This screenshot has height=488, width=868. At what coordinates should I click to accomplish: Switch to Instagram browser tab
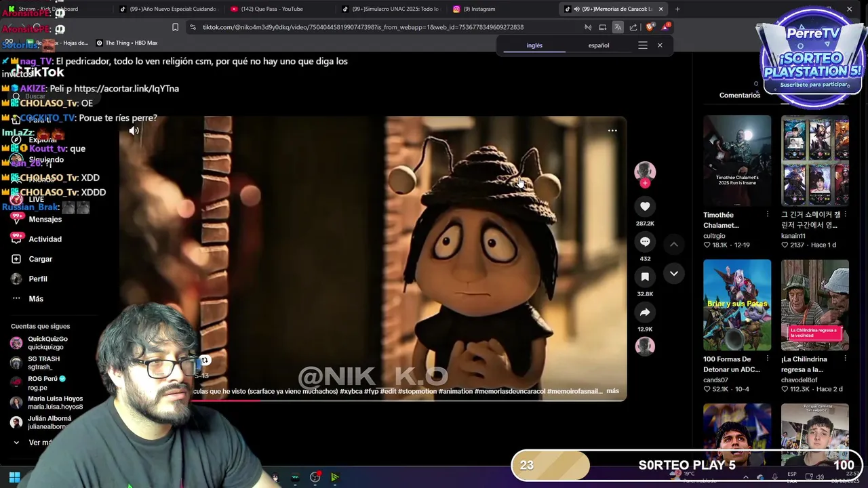pyautogui.click(x=498, y=9)
